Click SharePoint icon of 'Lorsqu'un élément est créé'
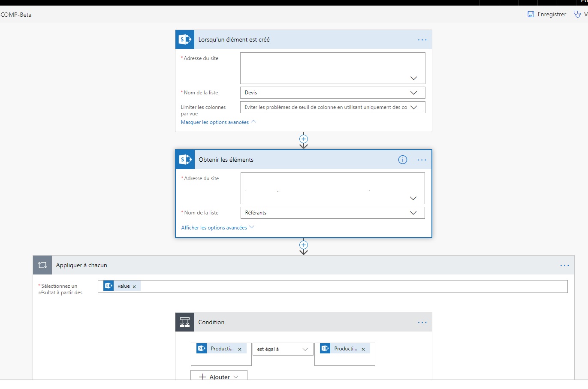Viewport: 588px width, 389px height. click(x=185, y=39)
